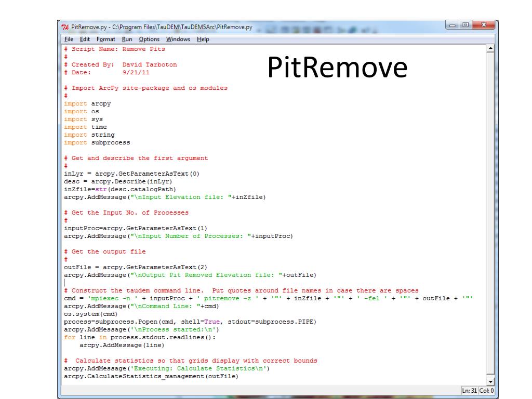This screenshot has height=399, width=532.
Task: Click the 'Process started' AddMessage line
Action: coord(141,330)
